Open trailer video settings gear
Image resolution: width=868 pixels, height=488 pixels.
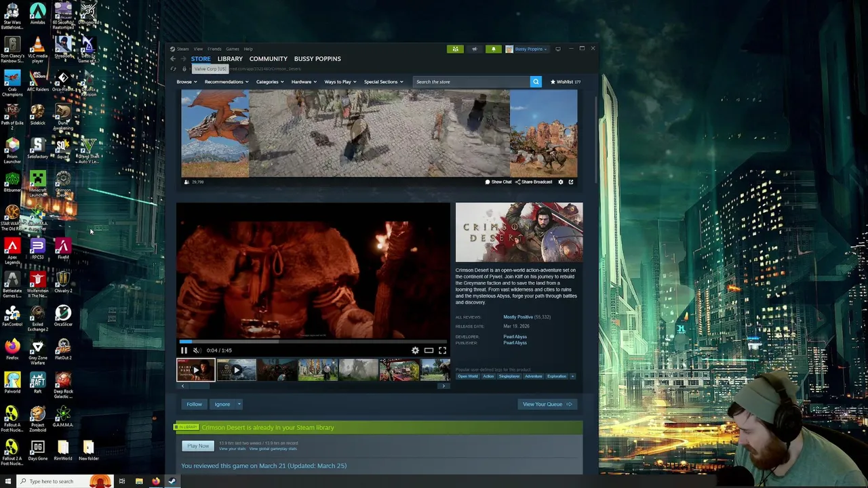pos(415,350)
